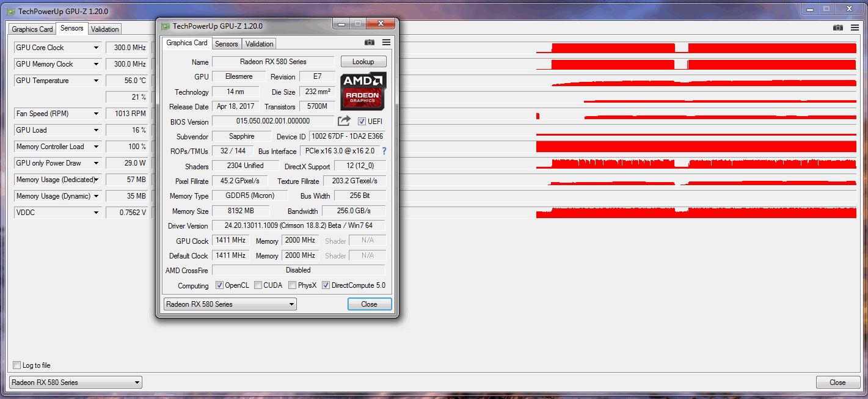Click the Bandwidth 256.0 GB/s field
The height and width of the screenshot is (399, 868).
(x=354, y=211)
